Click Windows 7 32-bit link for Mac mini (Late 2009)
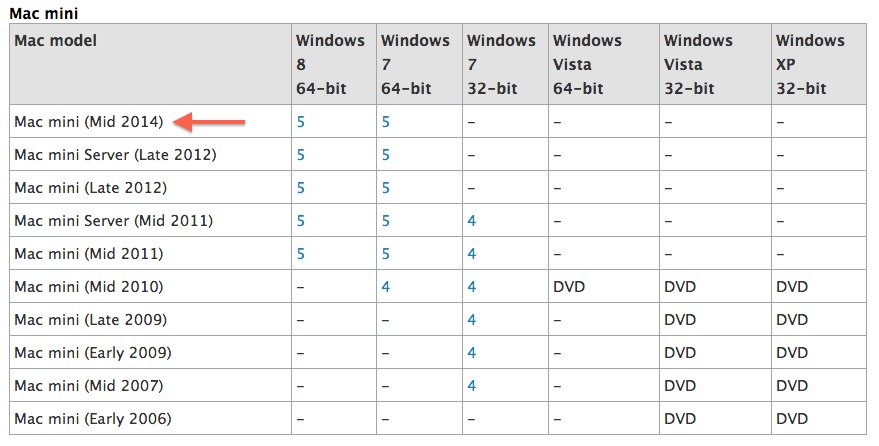Image resolution: width=879 pixels, height=446 pixels. coord(471,320)
